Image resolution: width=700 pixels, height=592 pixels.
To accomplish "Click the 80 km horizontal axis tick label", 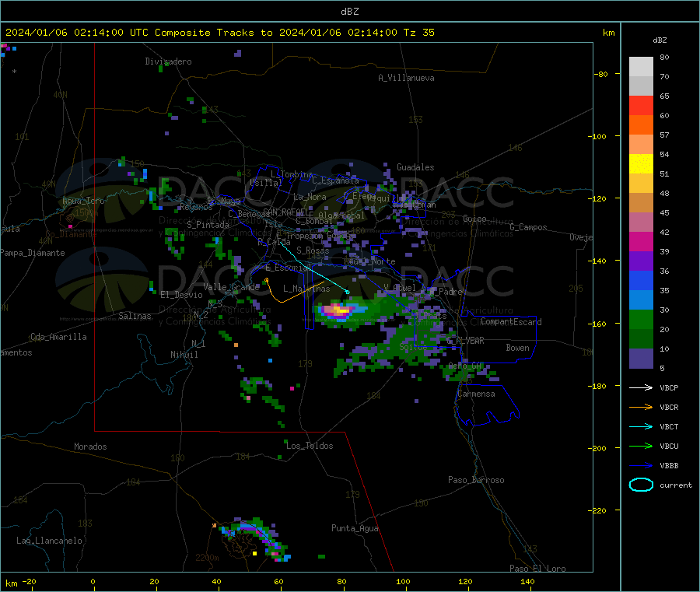I will (x=342, y=582).
